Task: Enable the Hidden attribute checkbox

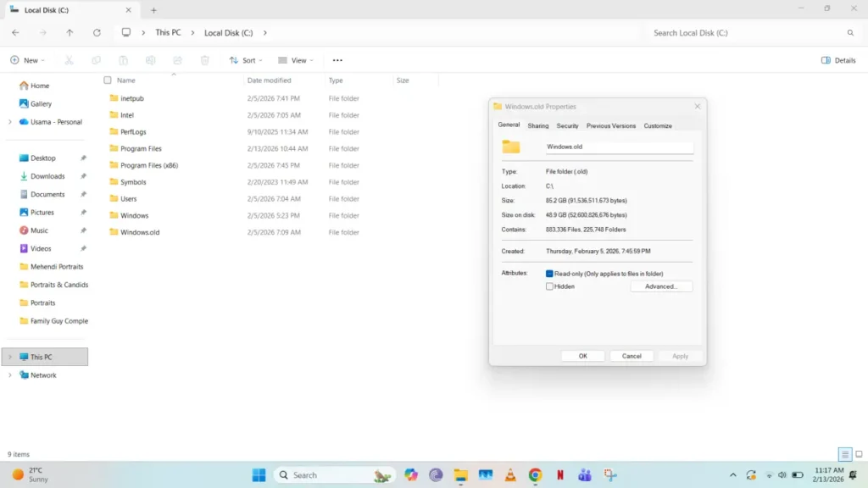Action: (549, 286)
